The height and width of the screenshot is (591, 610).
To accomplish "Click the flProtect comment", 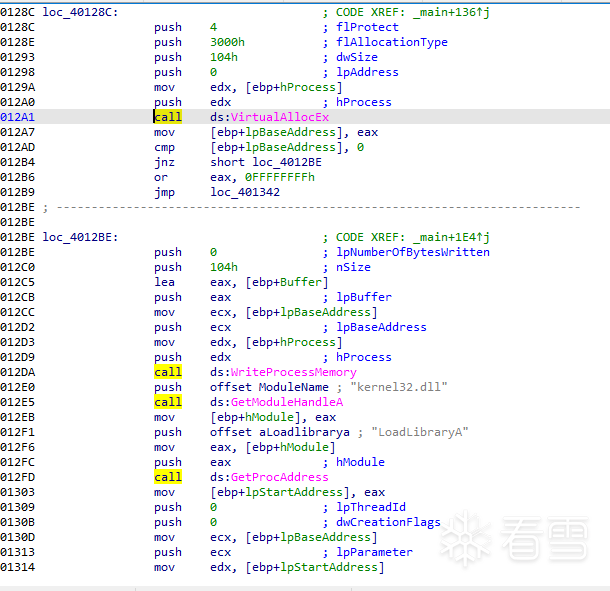I will (367, 27).
